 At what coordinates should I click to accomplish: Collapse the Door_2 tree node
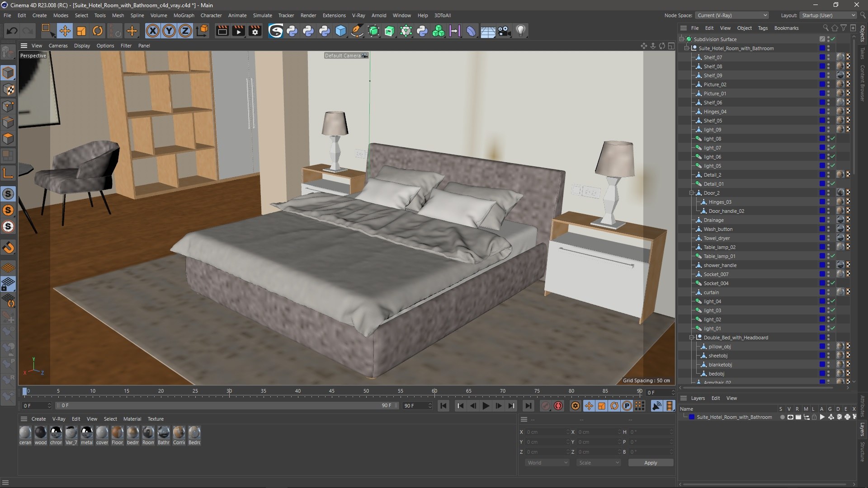click(692, 193)
